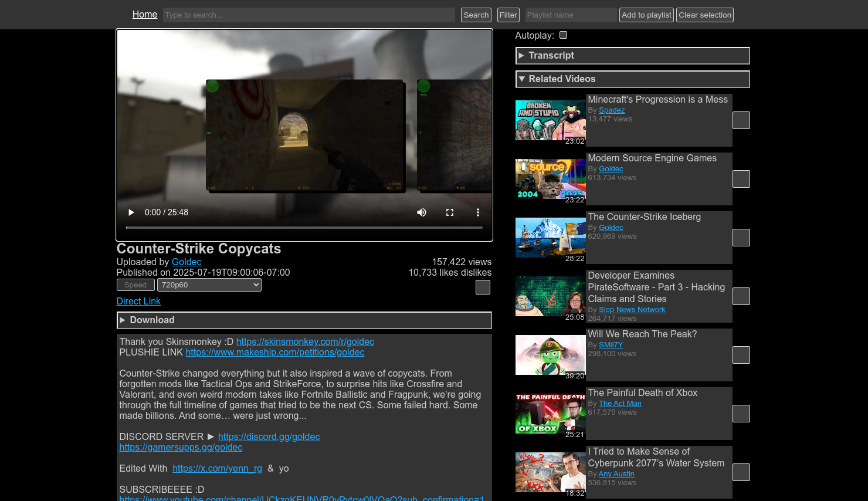
Task: Open Minecraft's Progression is a Mess thumbnail
Action: pos(551,120)
